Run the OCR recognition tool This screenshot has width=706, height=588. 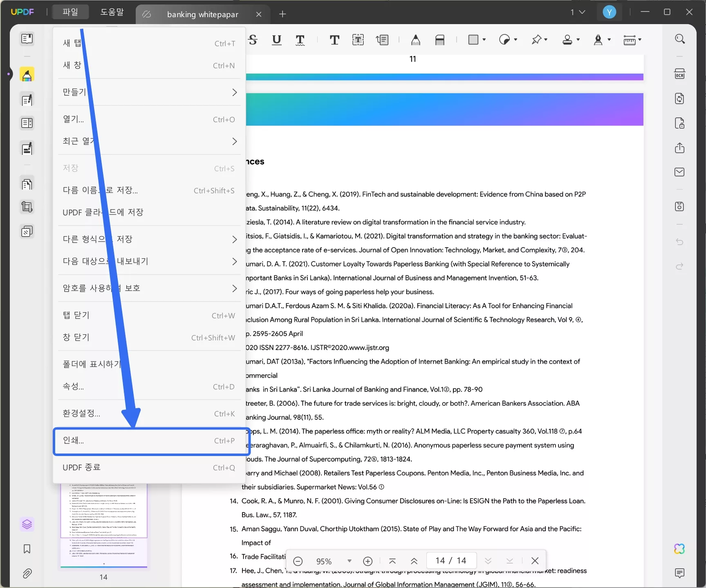680,74
